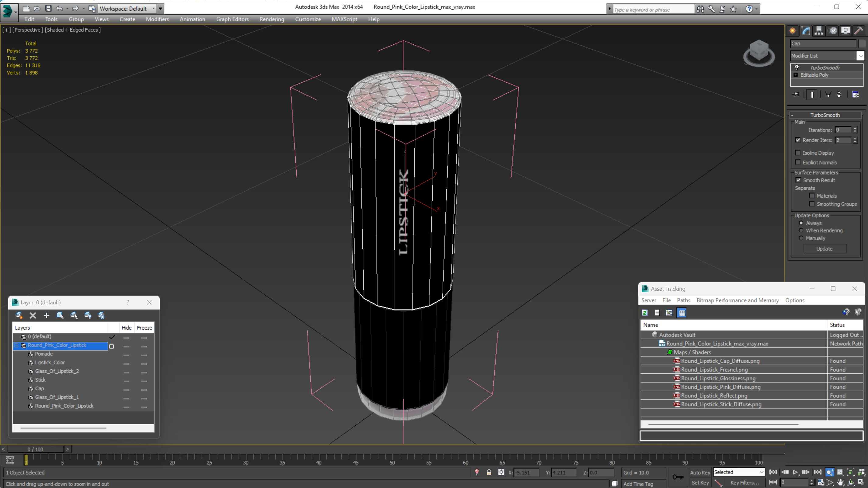
Task: Open the Modifier List dropdown
Action: [860, 56]
